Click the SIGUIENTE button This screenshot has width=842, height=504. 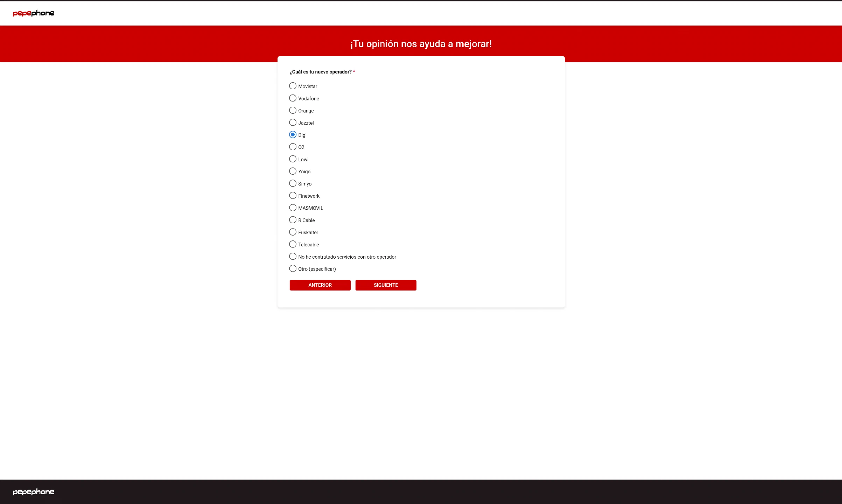(x=386, y=285)
